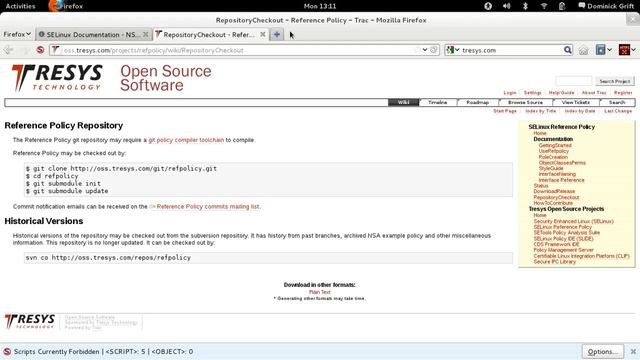Click the Bluetooth icon in the top panel
640x360 pixels.
pos(525,6)
